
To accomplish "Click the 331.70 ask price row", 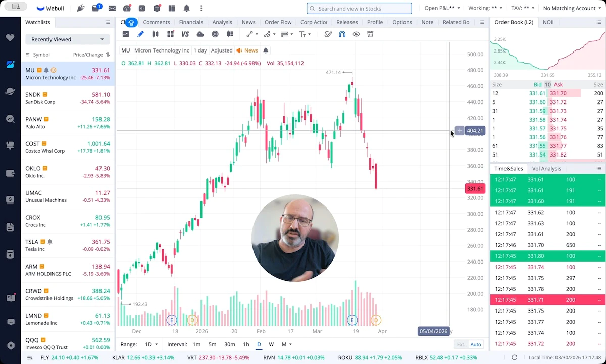I will coord(577,93).
